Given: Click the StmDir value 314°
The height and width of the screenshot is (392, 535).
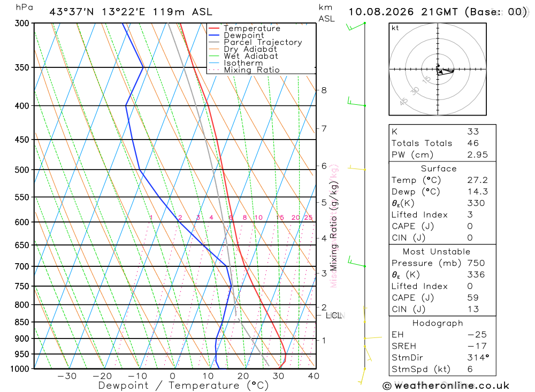Looking at the screenshot, I should [x=478, y=358].
